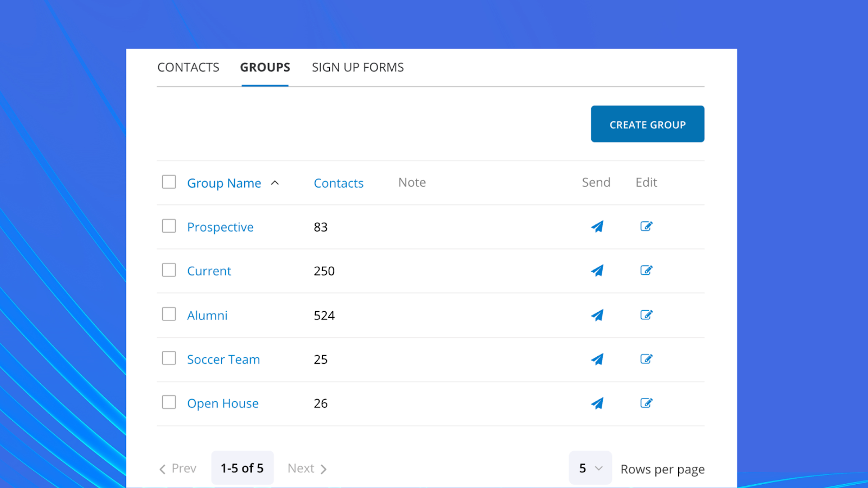Select the Prospective group checkbox

pyautogui.click(x=169, y=226)
